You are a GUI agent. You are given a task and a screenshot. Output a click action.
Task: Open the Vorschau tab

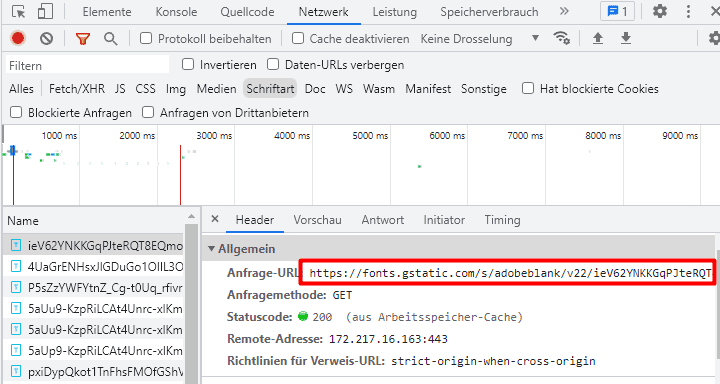[x=318, y=220]
